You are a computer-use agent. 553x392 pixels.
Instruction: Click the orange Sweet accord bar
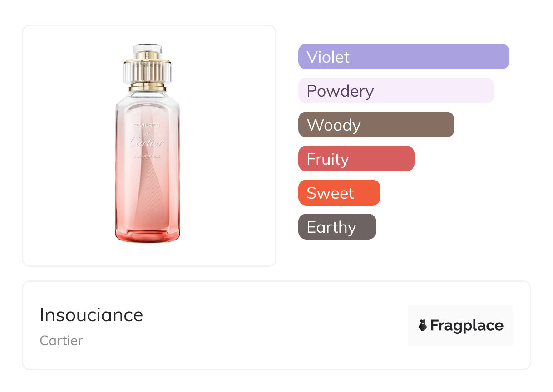[x=339, y=193]
